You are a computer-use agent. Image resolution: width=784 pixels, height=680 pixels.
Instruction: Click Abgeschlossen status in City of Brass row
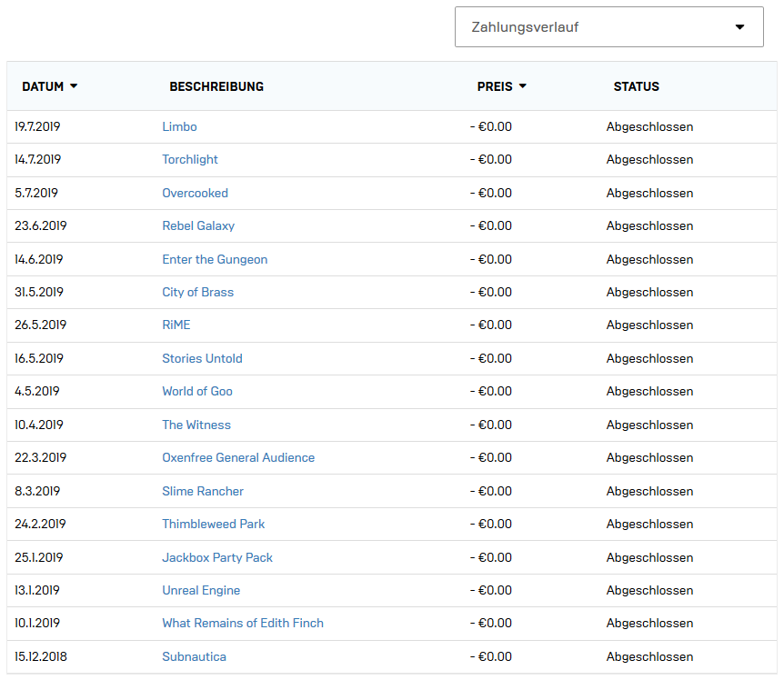tap(650, 293)
